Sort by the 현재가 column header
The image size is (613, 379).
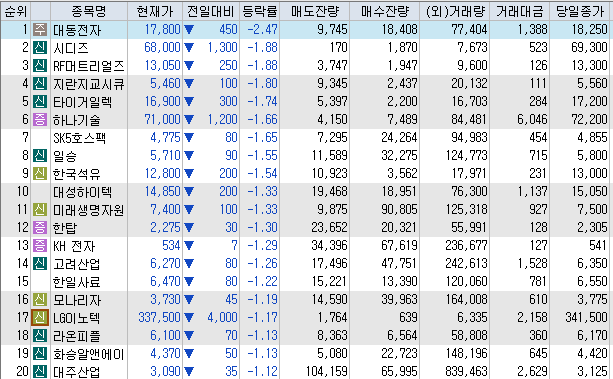(155, 12)
